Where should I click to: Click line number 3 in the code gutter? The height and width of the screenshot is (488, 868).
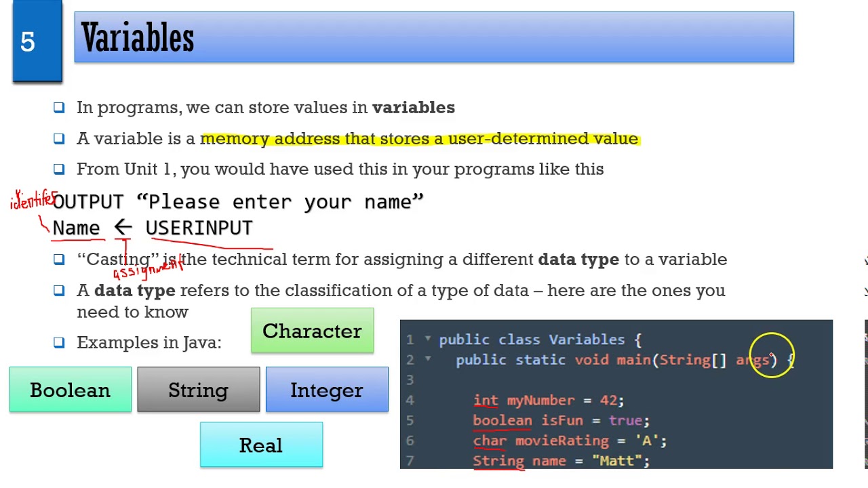tap(410, 380)
